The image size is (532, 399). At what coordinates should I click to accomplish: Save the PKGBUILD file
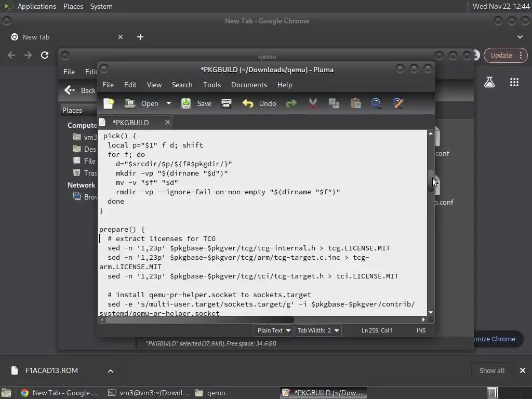[x=196, y=103]
